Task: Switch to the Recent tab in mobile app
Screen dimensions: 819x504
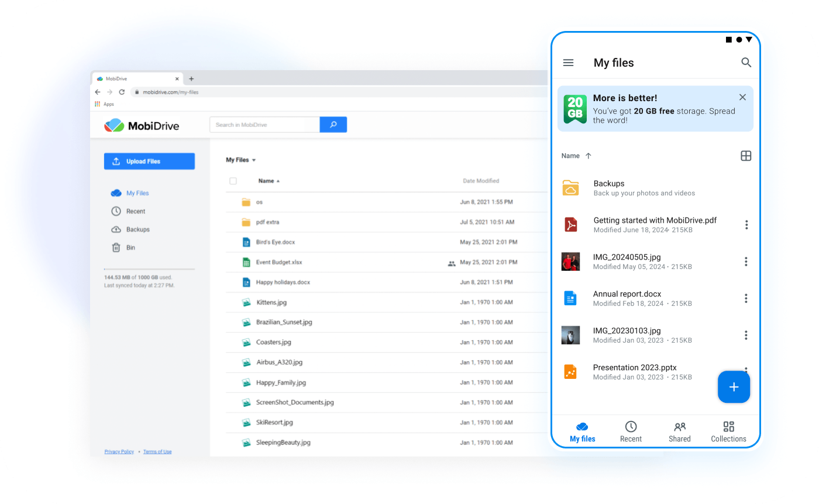Action: [631, 431]
